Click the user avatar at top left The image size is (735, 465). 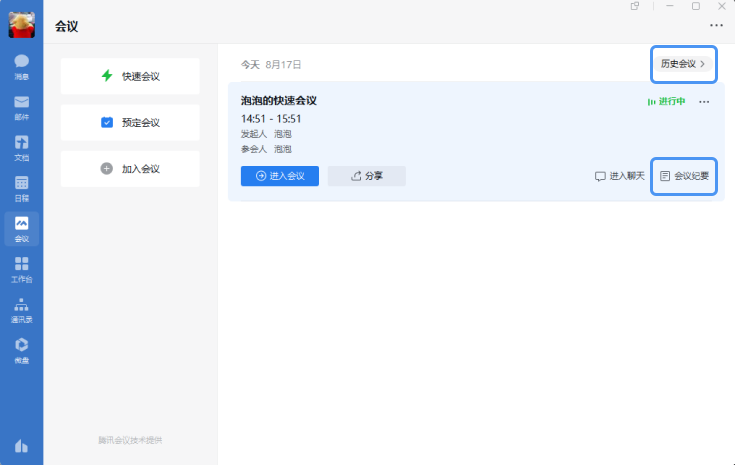click(x=21, y=24)
